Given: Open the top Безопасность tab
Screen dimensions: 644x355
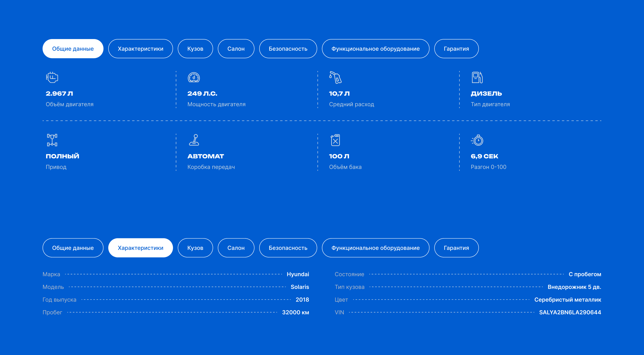Looking at the screenshot, I should (x=288, y=49).
